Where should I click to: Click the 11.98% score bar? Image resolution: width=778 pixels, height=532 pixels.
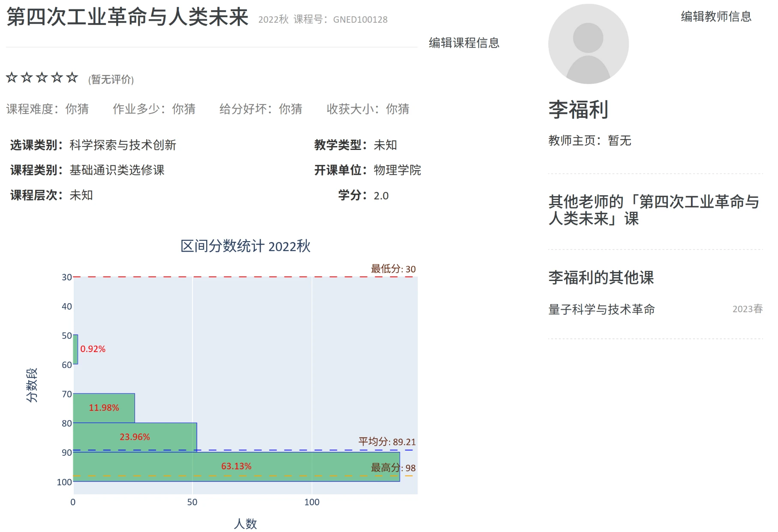(104, 408)
